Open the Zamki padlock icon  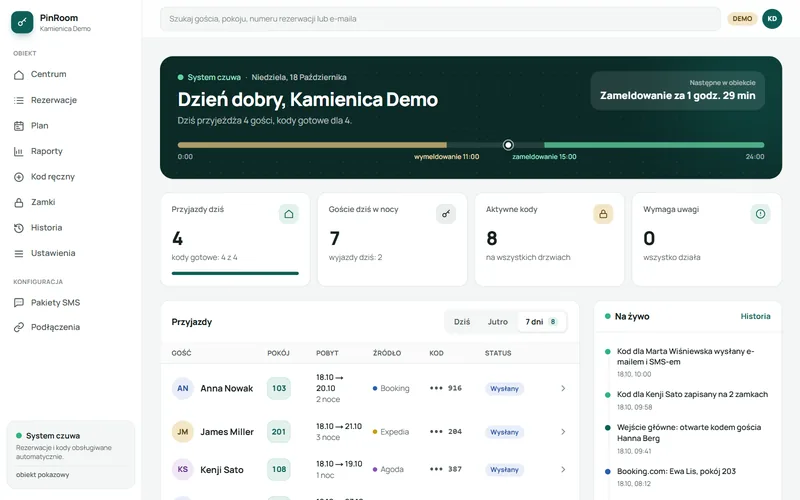tap(19, 202)
